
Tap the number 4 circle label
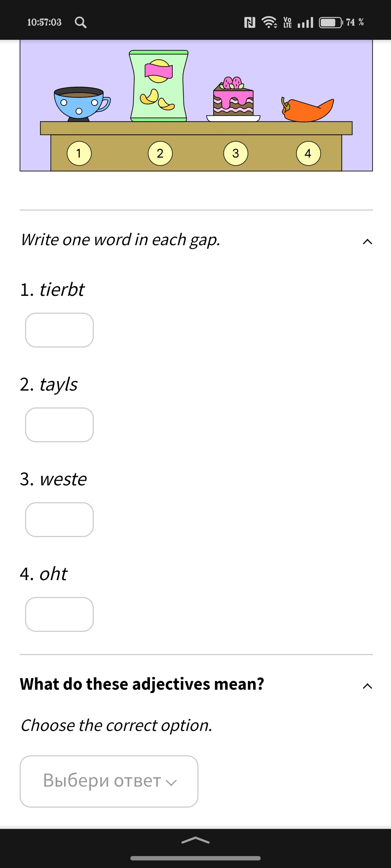tap(308, 153)
